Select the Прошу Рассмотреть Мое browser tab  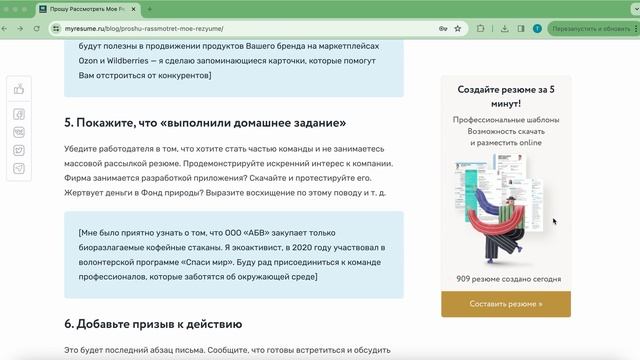pos(87,9)
